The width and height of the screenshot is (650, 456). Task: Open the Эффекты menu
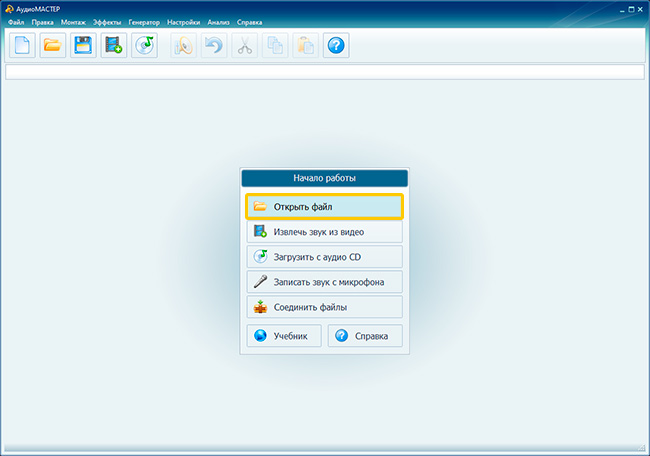(107, 22)
